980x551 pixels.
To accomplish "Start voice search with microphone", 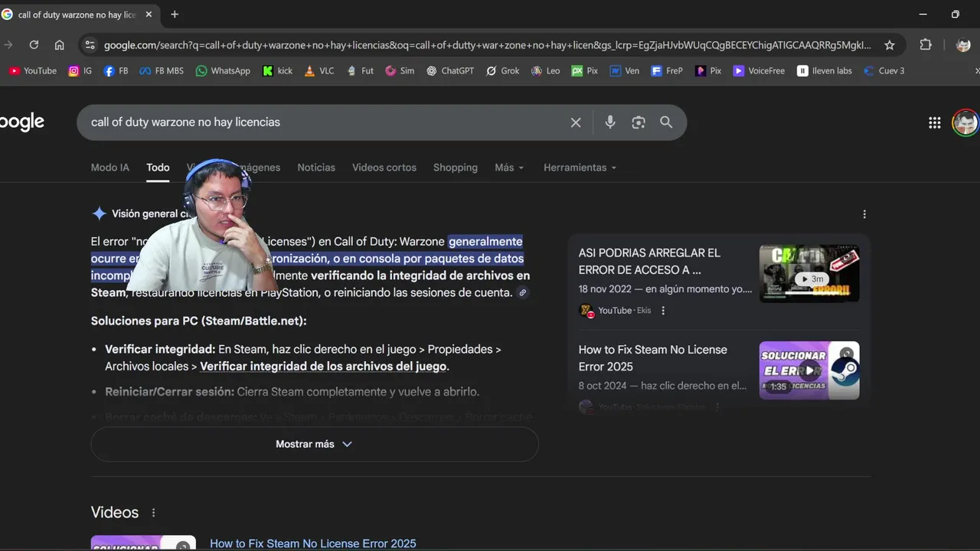I will [610, 122].
